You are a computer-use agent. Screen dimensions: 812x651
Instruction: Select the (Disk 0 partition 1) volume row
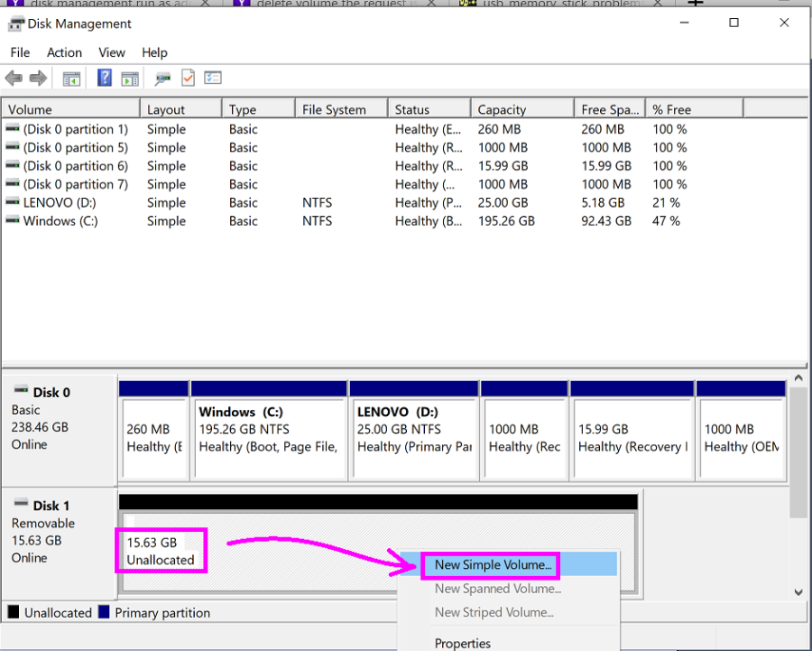(x=373, y=128)
